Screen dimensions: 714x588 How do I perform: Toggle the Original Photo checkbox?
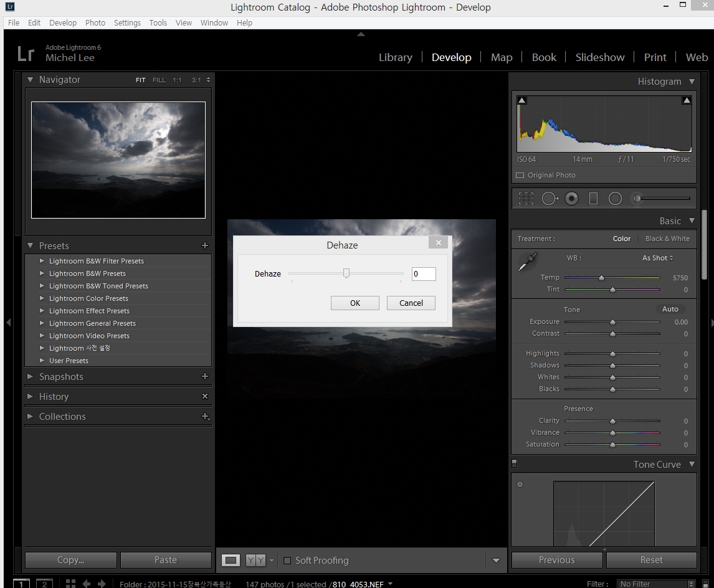(520, 176)
